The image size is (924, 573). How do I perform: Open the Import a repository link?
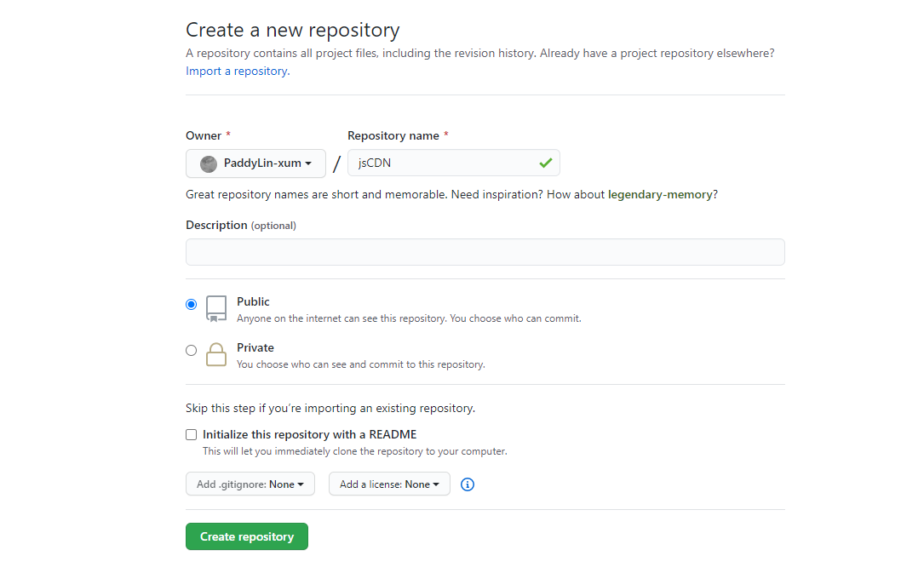pos(238,71)
